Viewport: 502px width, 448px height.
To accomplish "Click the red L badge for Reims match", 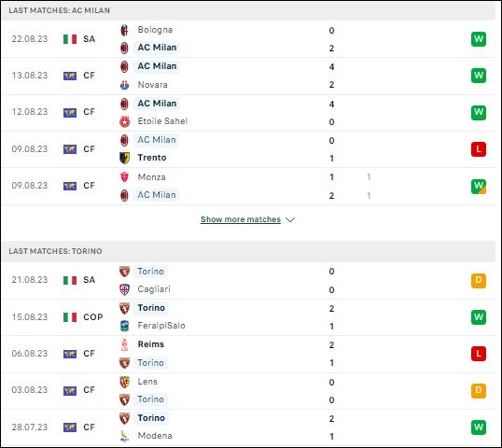I will click(479, 354).
